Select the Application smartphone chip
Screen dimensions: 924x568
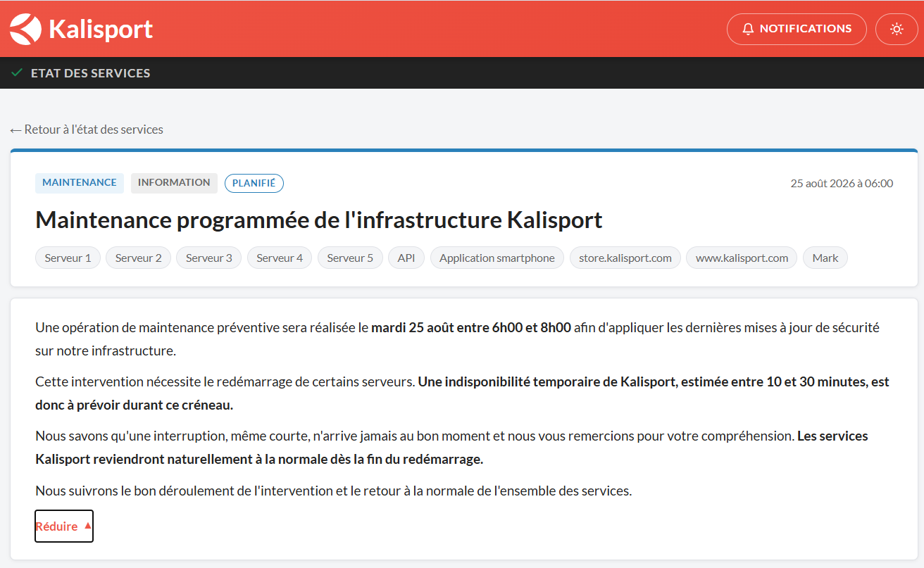497,258
